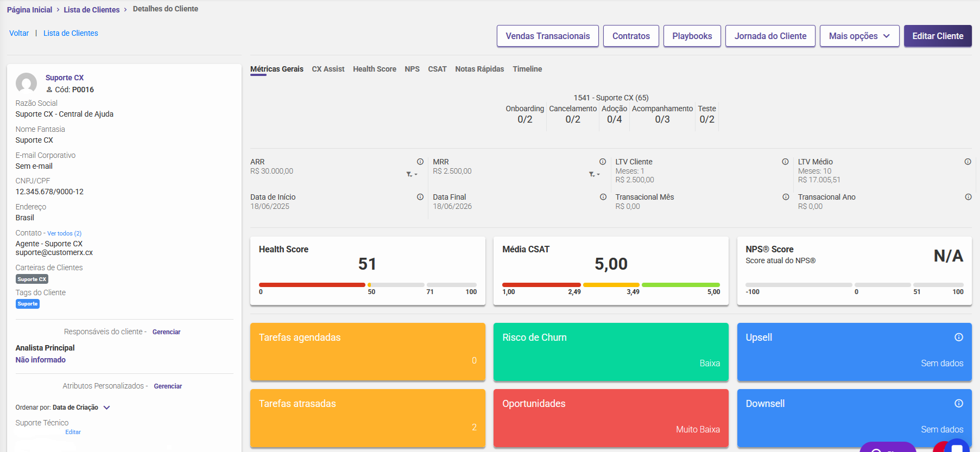Click the Transacional Ano info icon
This screenshot has width=980, height=452.
tap(968, 197)
